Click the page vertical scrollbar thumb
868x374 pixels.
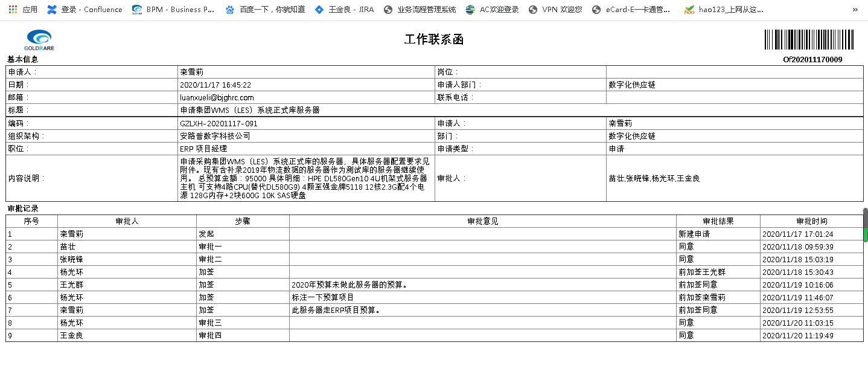click(865, 225)
